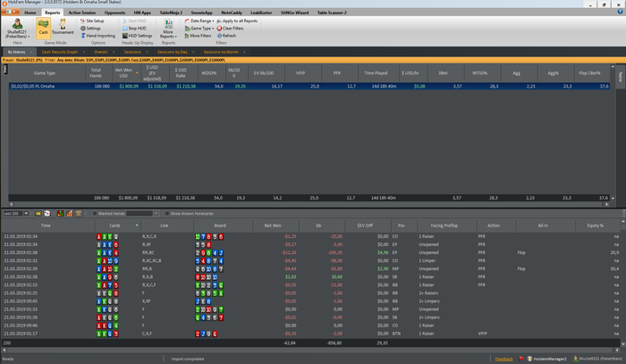Image resolution: width=626 pixels, height=364 pixels.
Task: Open the Opponents ribbon tab
Action: point(115,13)
